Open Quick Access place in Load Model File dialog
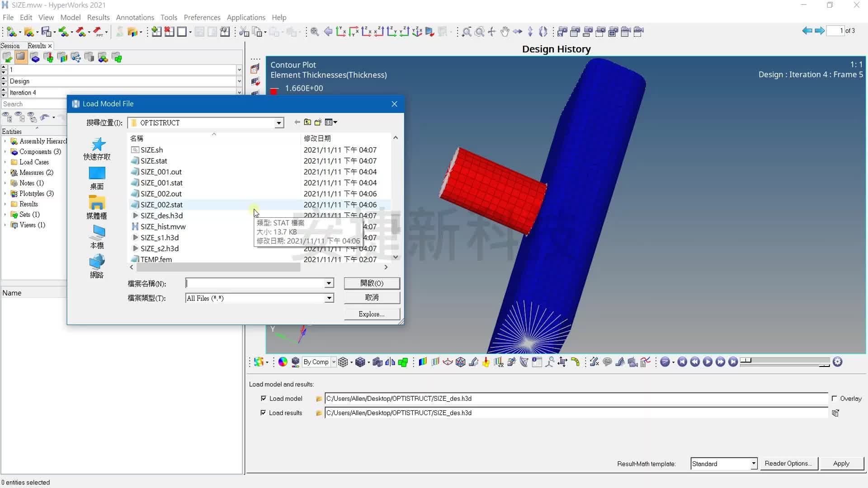The width and height of the screenshot is (868, 488). coord(97,149)
